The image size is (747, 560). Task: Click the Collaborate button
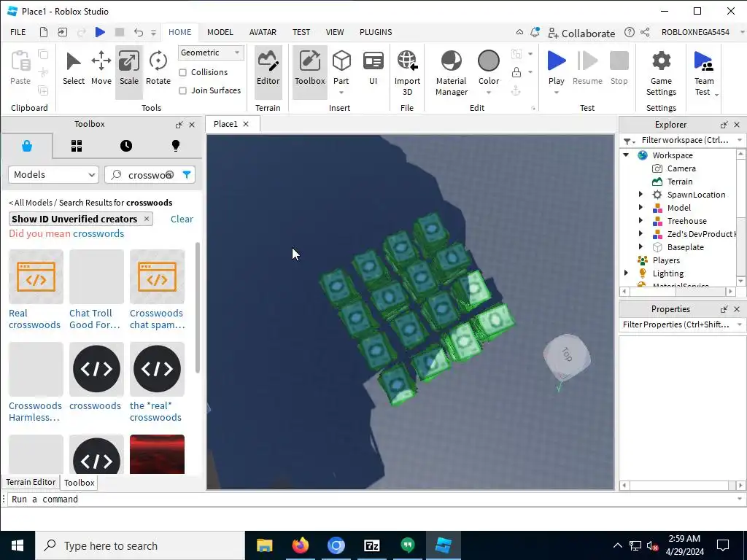pos(581,33)
